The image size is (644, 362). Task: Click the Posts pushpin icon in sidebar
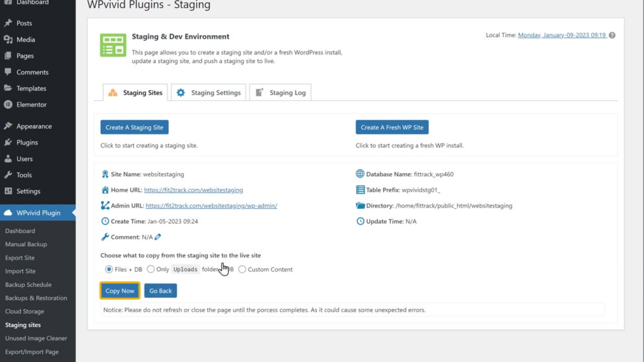tap(8, 23)
